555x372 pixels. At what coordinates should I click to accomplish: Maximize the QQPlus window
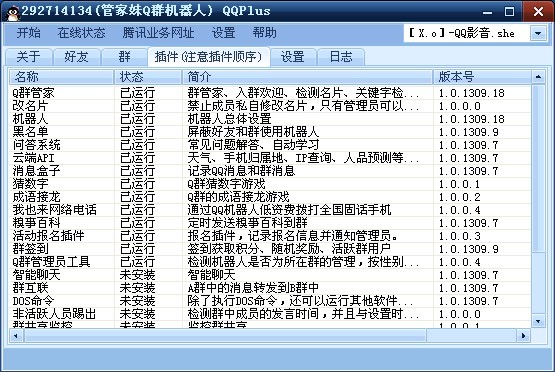[509, 12]
